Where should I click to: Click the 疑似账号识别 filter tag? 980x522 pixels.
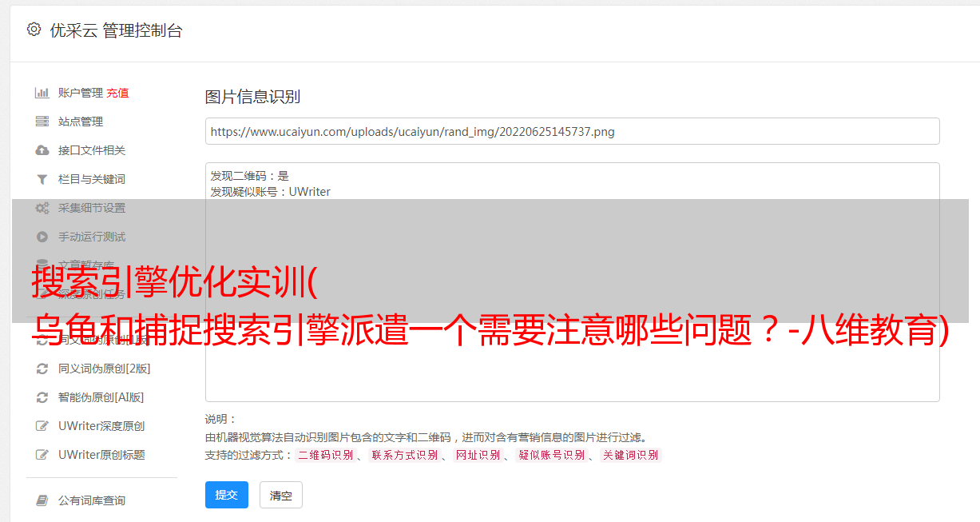pos(552,455)
